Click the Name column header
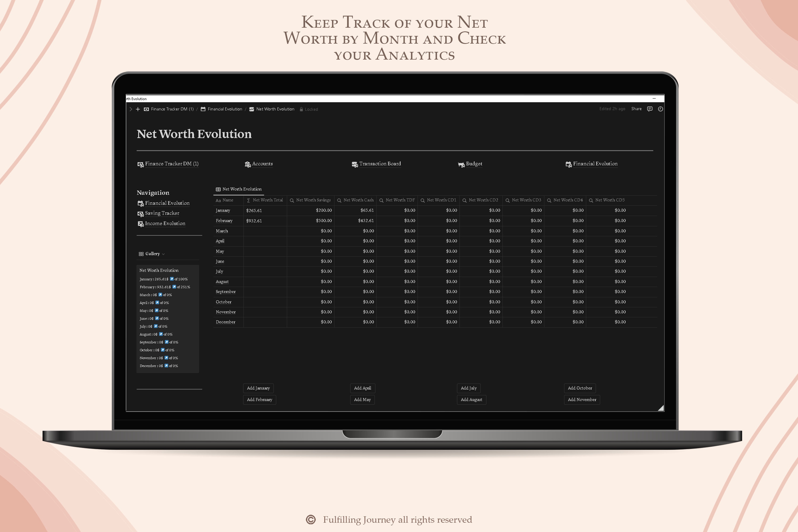The height and width of the screenshot is (532, 798). tap(228, 201)
